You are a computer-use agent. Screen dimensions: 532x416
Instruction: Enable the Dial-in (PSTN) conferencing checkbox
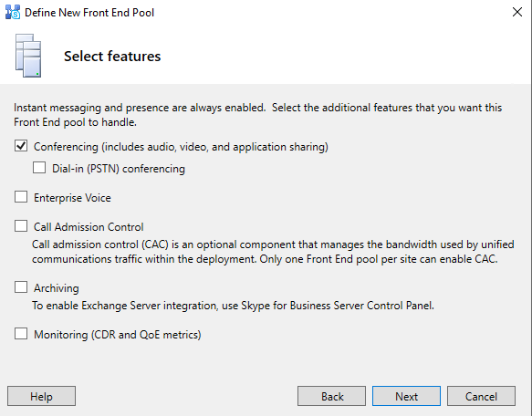click(x=39, y=168)
